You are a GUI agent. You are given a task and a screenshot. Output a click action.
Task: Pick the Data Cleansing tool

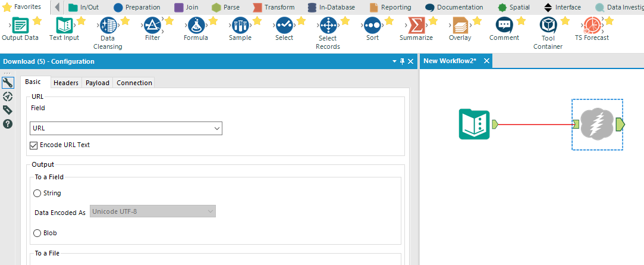pos(108,26)
